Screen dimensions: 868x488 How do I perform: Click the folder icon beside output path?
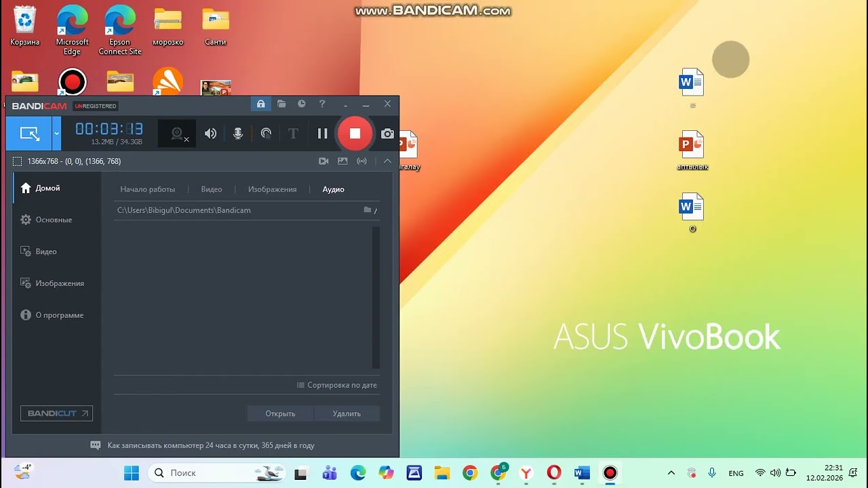(368, 210)
